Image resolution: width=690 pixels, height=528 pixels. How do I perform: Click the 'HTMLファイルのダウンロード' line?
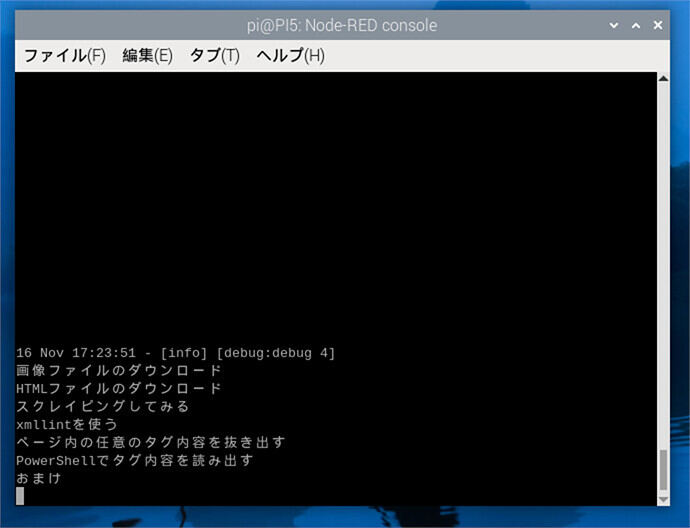pos(119,389)
